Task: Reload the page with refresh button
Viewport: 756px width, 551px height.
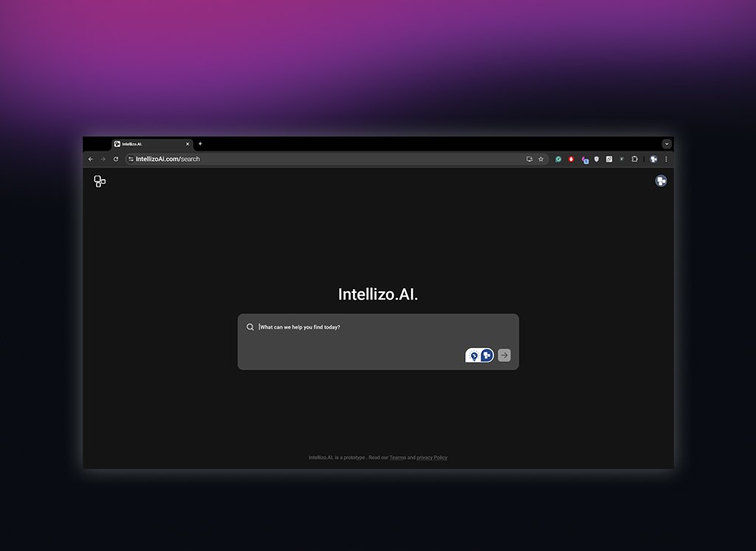Action: [x=116, y=159]
